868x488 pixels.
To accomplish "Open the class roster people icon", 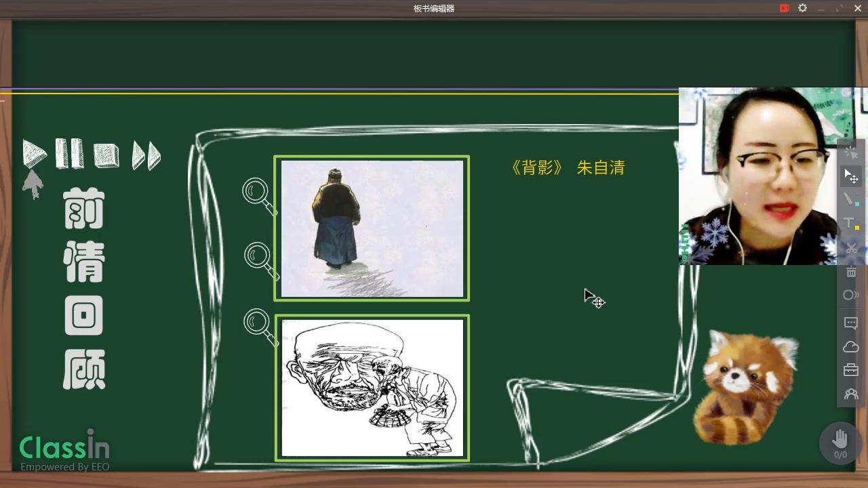I will click(851, 394).
